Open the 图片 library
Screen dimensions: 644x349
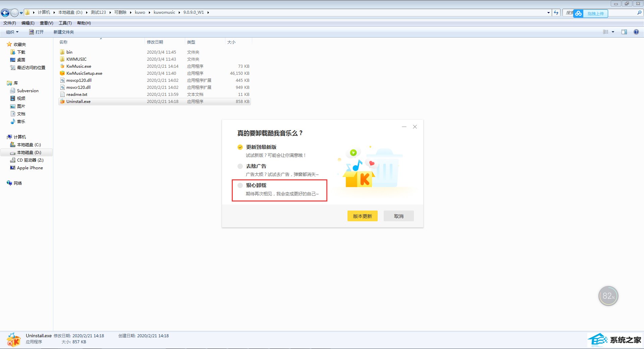pyautogui.click(x=21, y=106)
